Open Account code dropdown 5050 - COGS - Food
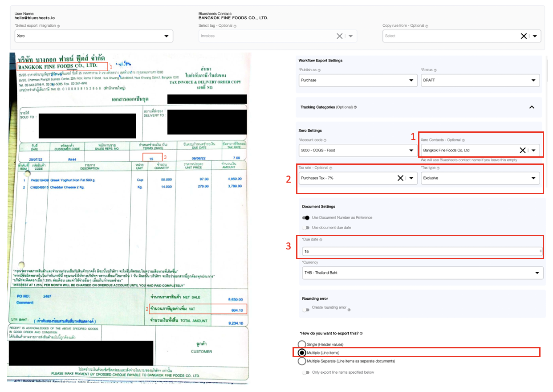Viewport: 553px width, 392px height. (x=358, y=151)
